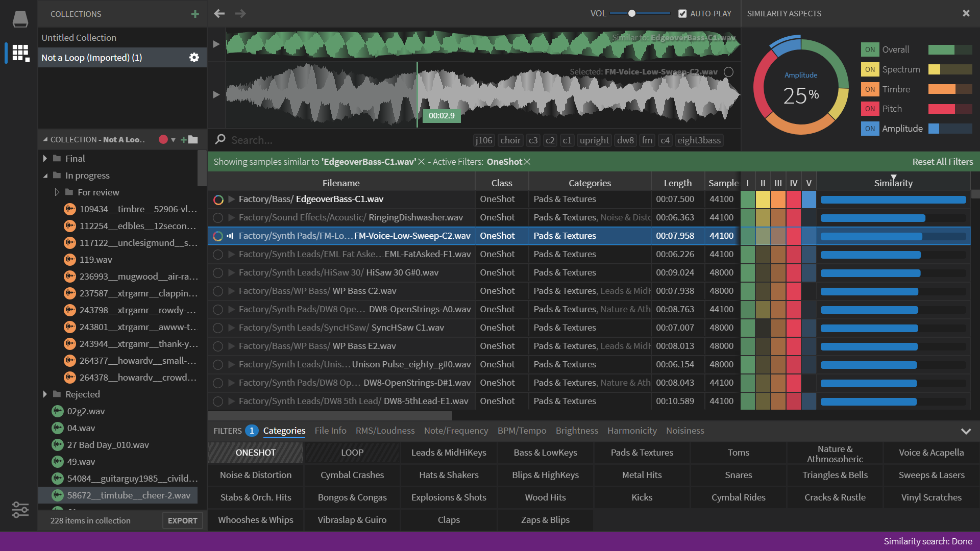
Task: Click Reset All Filters
Action: click(x=942, y=162)
